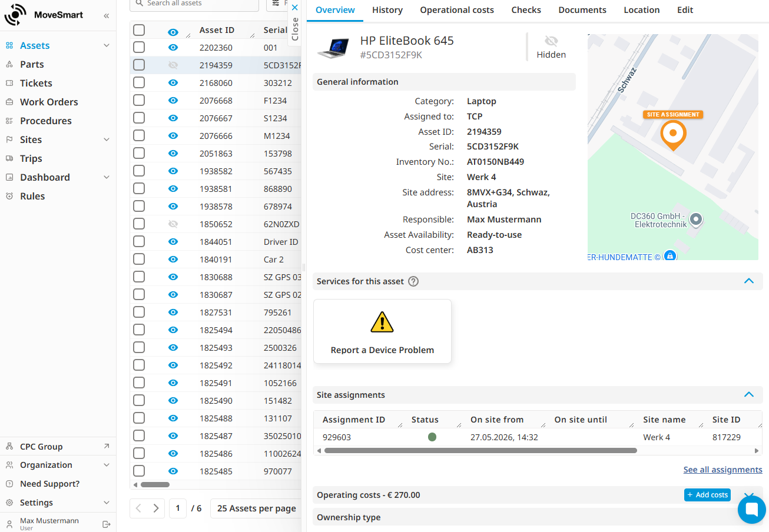Toggle select-all checkbox in table header
Image resolution: width=769 pixels, height=532 pixels.
pos(139,30)
